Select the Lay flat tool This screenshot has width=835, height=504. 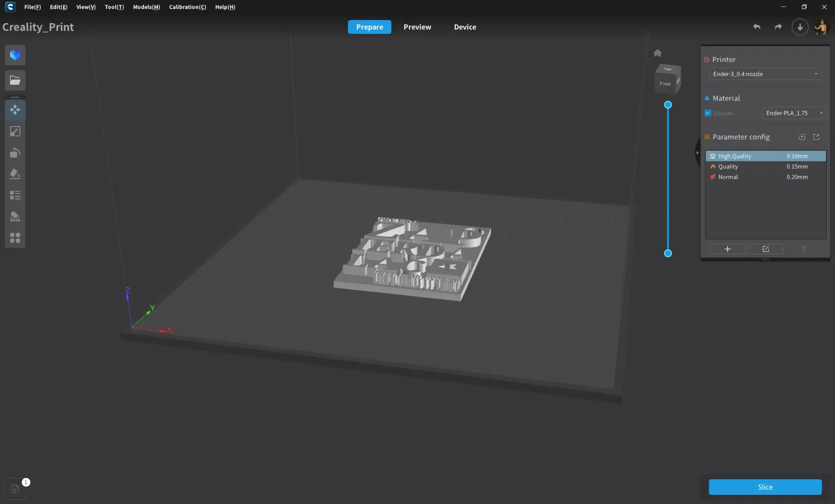click(x=15, y=174)
